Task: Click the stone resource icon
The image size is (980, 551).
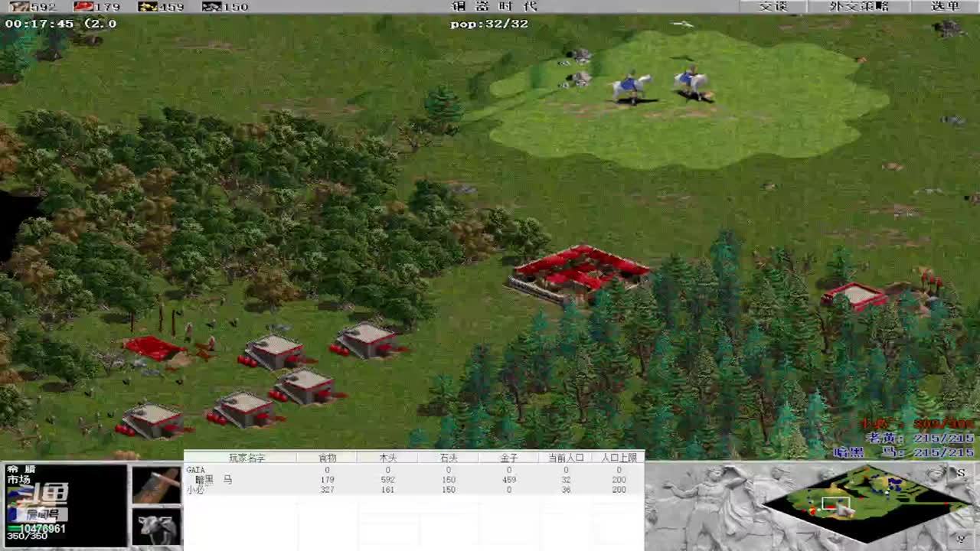Action: [211, 6]
